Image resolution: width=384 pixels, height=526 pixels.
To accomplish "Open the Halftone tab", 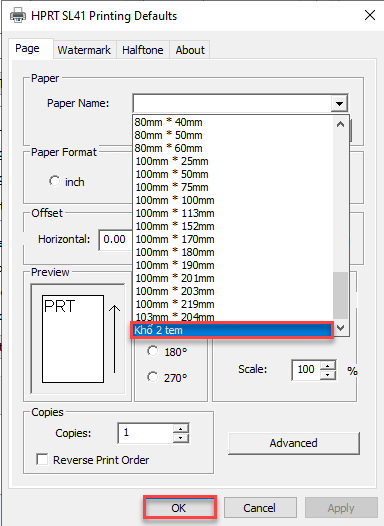I will (143, 50).
